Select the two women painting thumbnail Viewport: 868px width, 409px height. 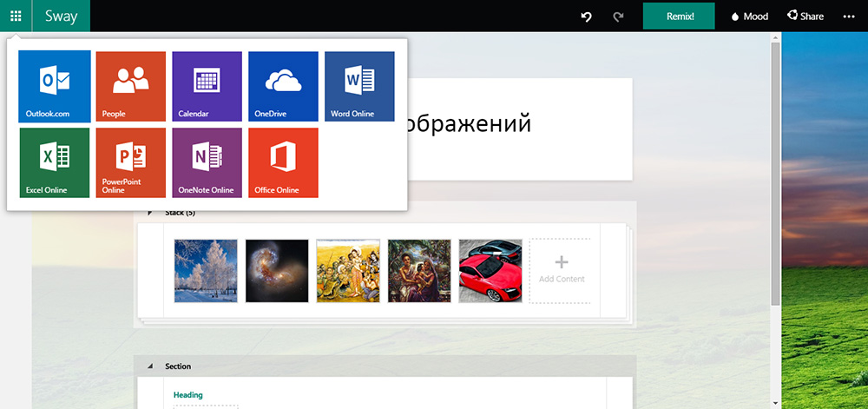click(x=419, y=271)
